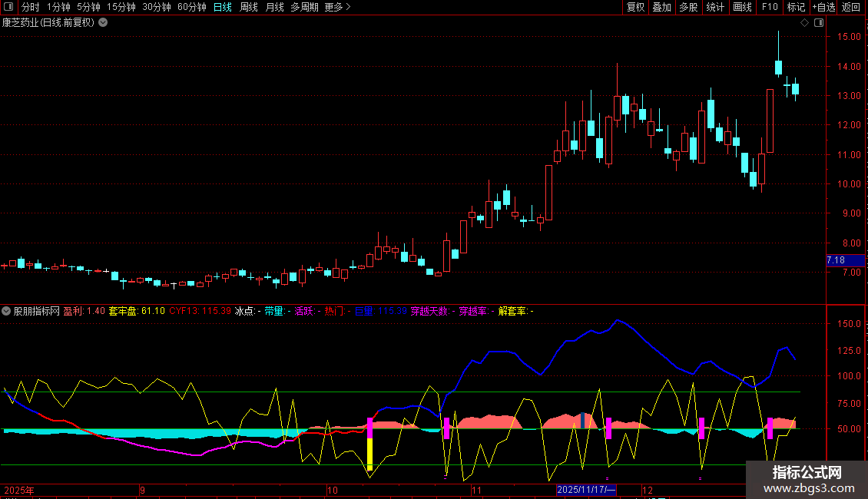Click the month 10 marker on time axis
This screenshot has width=868, height=499.
[x=332, y=490]
